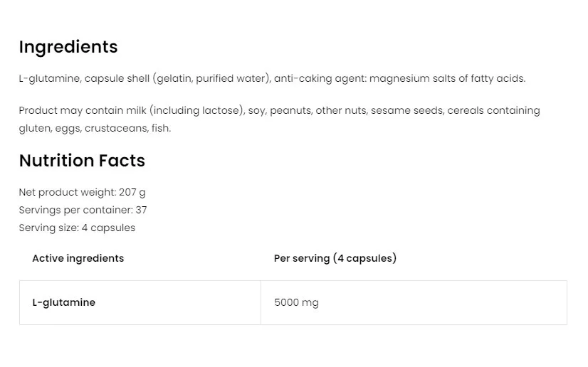Image resolution: width=588 pixels, height=367 pixels.
Task: Click the word crustaceans
Action: pos(115,128)
